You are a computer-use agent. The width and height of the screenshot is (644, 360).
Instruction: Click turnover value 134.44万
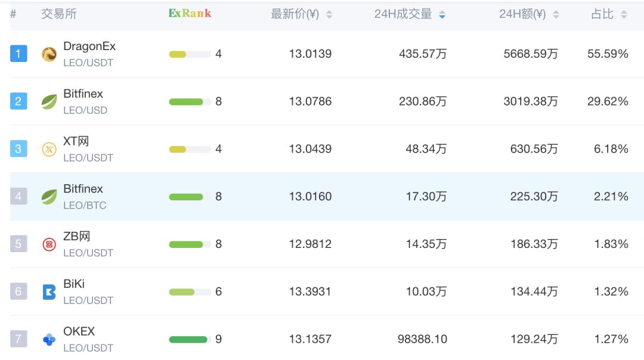[534, 291]
